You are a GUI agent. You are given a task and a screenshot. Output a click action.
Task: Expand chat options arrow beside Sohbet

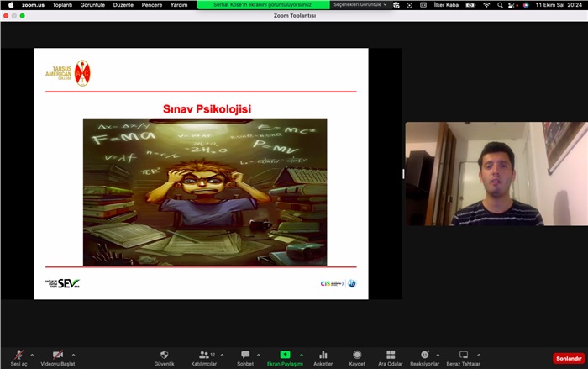click(259, 355)
